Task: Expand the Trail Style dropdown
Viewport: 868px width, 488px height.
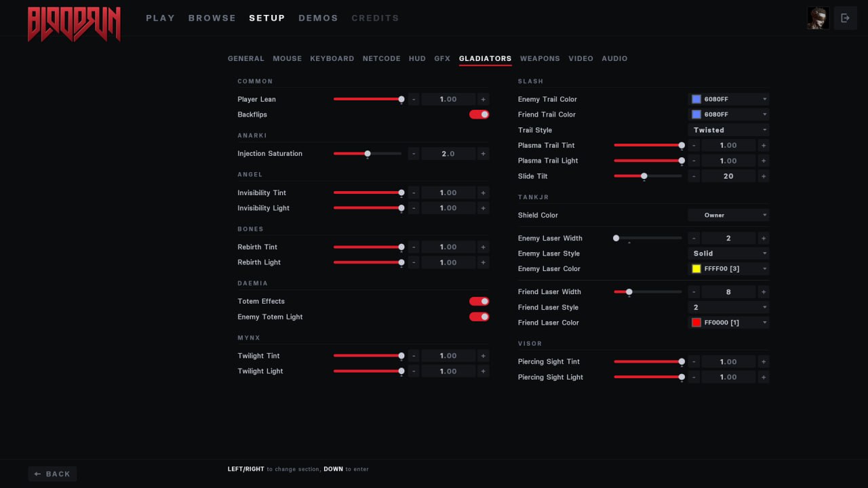Action: point(728,130)
